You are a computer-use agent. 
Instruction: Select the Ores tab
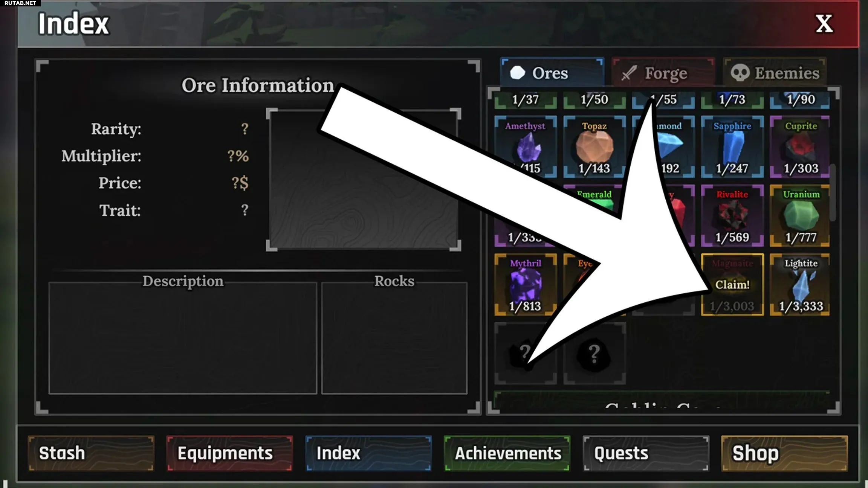point(552,72)
